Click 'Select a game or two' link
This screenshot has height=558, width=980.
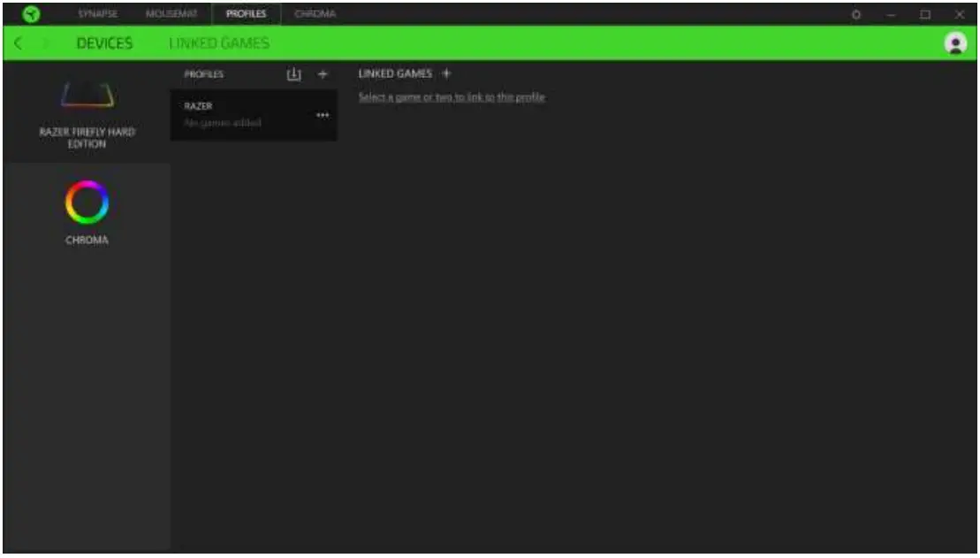coord(452,97)
